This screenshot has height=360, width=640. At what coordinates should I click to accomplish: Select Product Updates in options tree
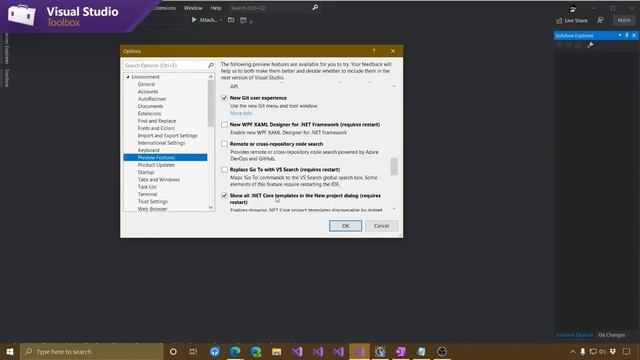[x=156, y=165]
